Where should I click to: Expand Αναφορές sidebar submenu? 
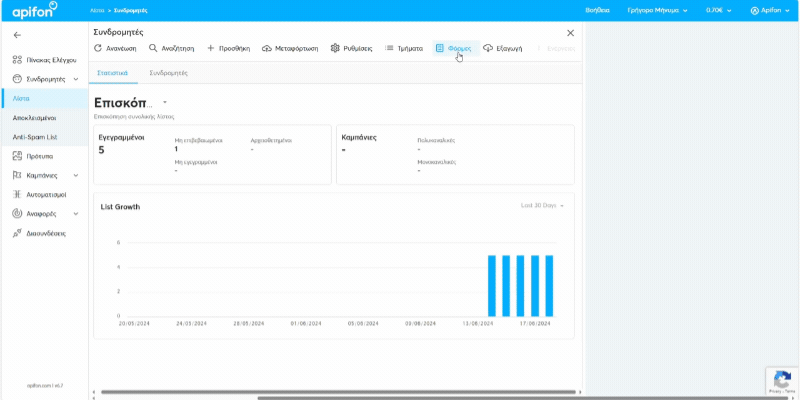point(76,214)
